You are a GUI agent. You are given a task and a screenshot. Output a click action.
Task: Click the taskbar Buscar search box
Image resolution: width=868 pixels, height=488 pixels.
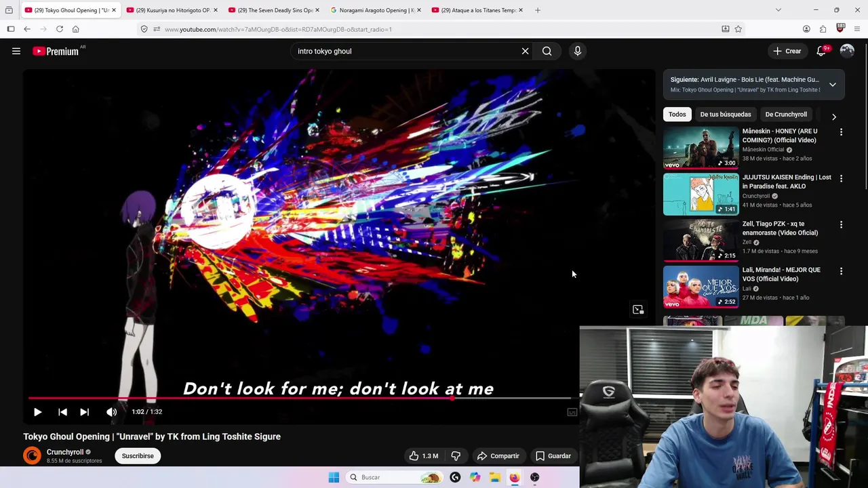point(393,477)
